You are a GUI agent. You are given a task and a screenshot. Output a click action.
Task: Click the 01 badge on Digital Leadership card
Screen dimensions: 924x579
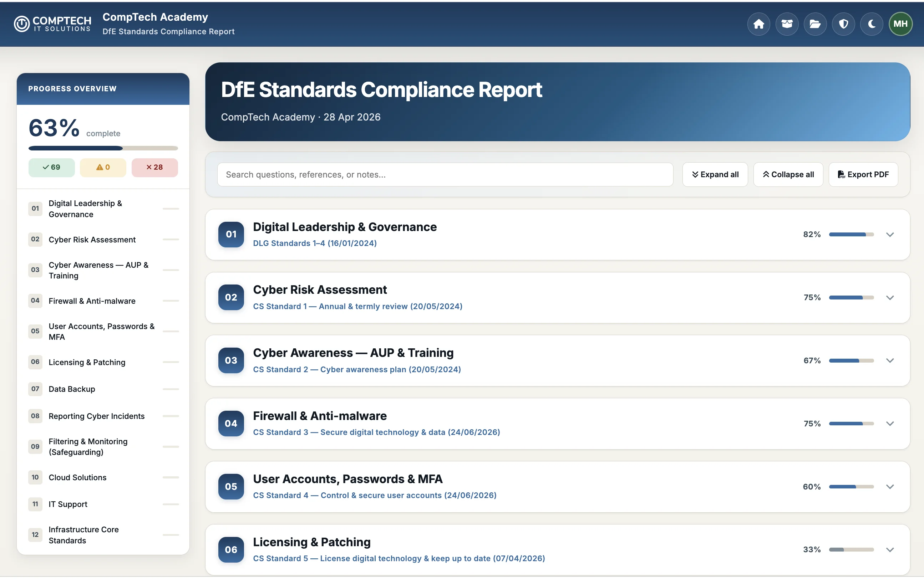(x=231, y=234)
